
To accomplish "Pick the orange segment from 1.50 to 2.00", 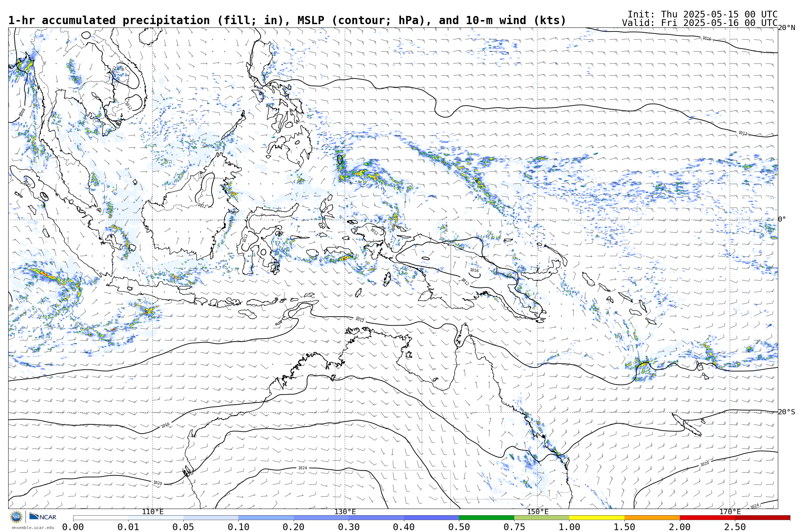I will click(652, 518).
